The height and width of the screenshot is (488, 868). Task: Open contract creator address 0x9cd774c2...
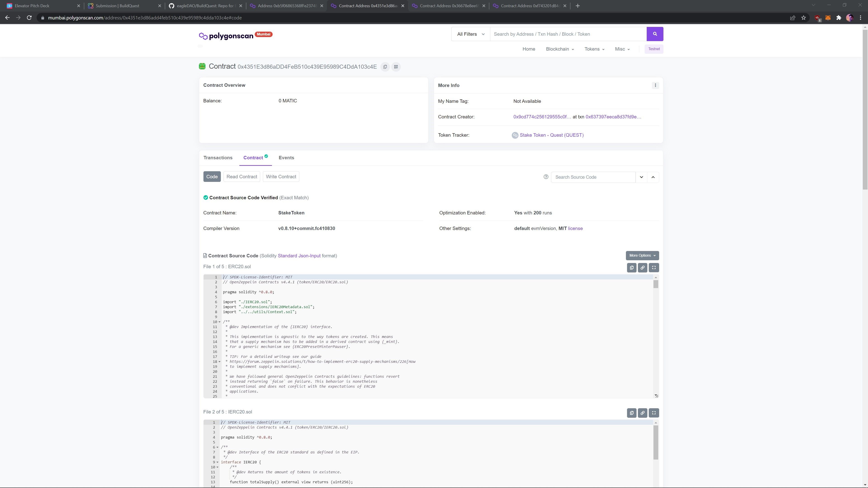tap(542, 117)
